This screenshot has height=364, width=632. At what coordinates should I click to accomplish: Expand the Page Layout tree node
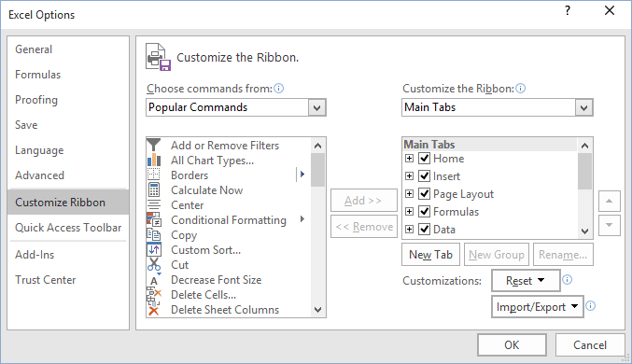tap(409, 193)
